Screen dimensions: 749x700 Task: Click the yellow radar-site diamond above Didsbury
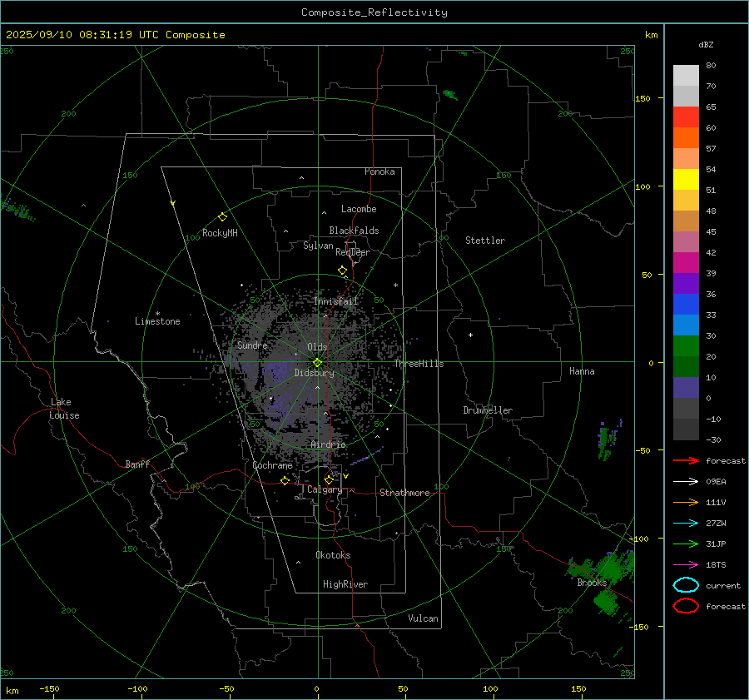tap(317, 363)
